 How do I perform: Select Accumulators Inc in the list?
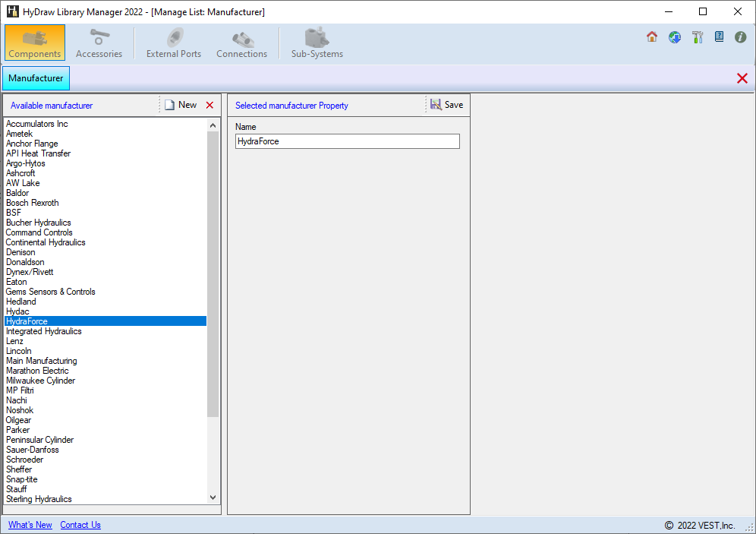(x=106, y=124)
